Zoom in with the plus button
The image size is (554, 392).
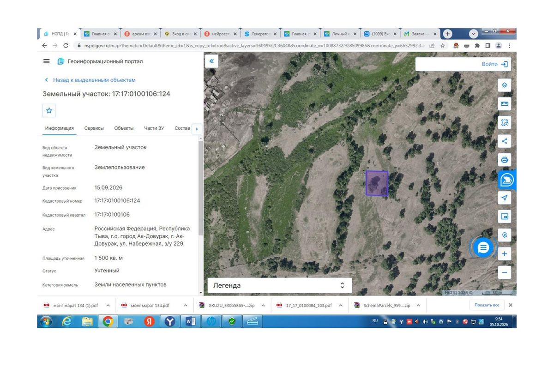pos(505,254)
